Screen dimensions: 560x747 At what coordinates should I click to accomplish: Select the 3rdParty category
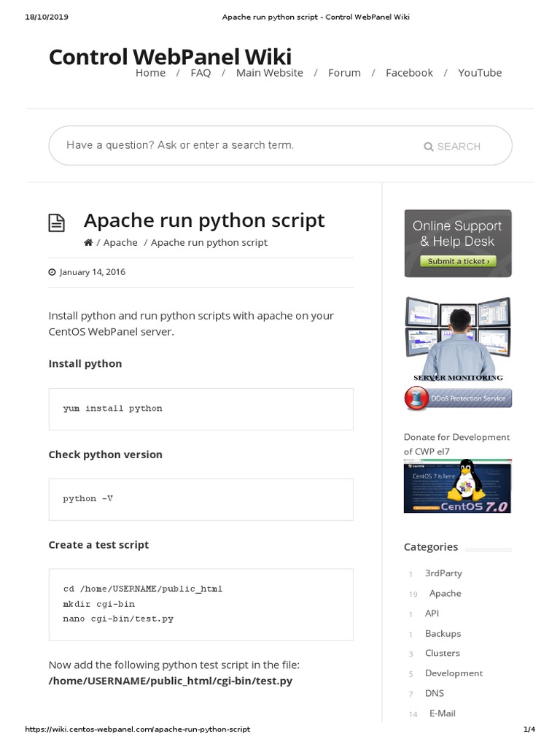pos(443,573)
